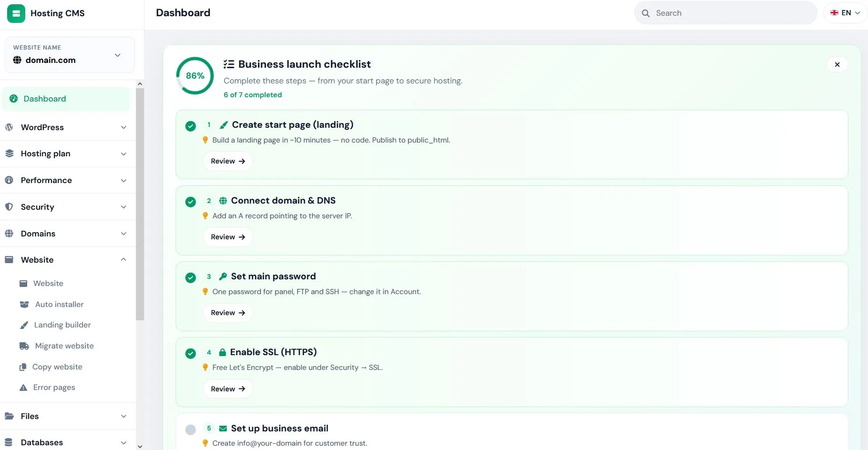Click Review for Create start page step
The image size is (868, 450).
pyautogui.click(x=228, y=161)
